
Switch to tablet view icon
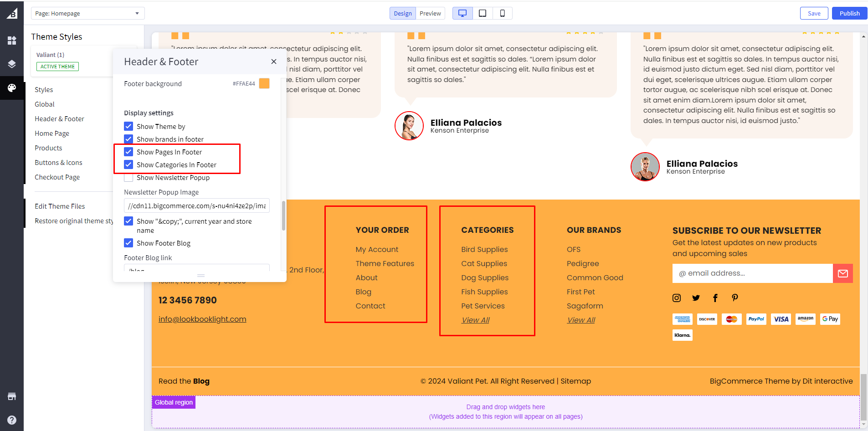[483, 13]
